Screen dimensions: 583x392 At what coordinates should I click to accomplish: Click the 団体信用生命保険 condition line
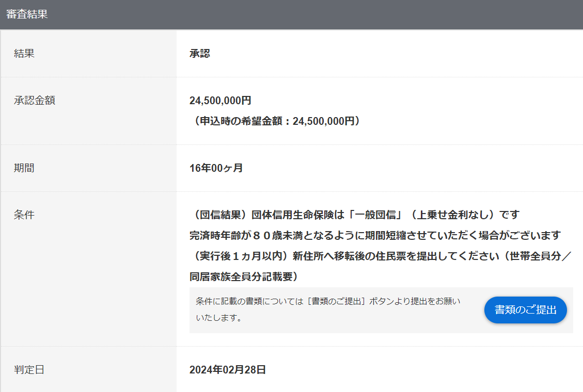click(x=354, y=215)
